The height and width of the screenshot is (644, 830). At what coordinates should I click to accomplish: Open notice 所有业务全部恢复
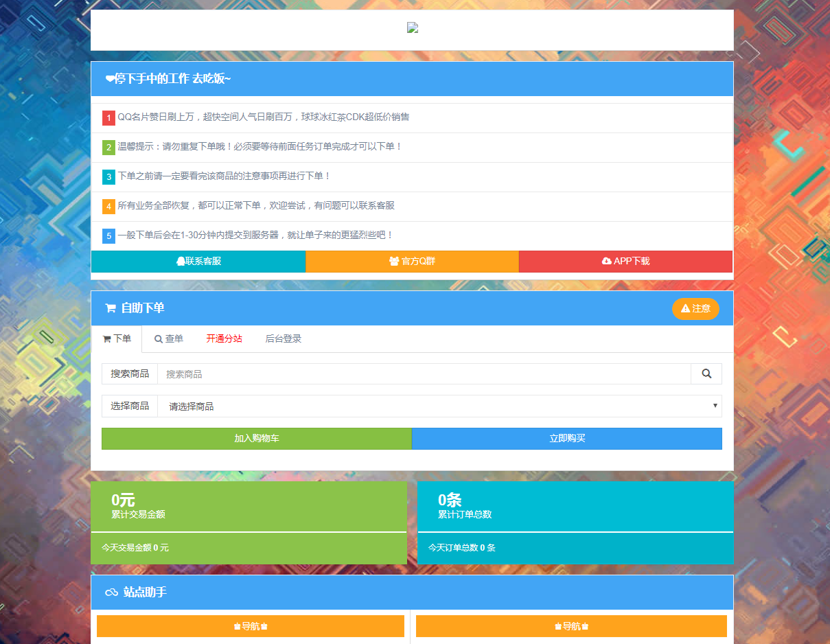(256, 206)
